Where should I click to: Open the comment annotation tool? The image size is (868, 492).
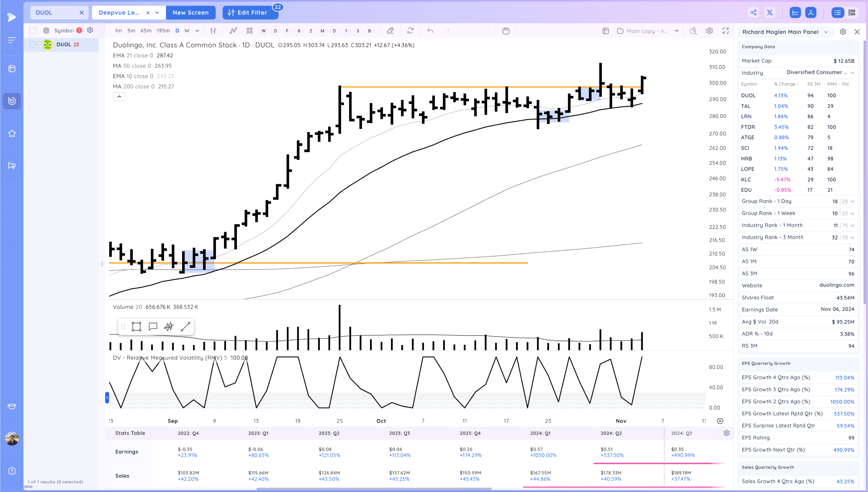pos(153,326)
